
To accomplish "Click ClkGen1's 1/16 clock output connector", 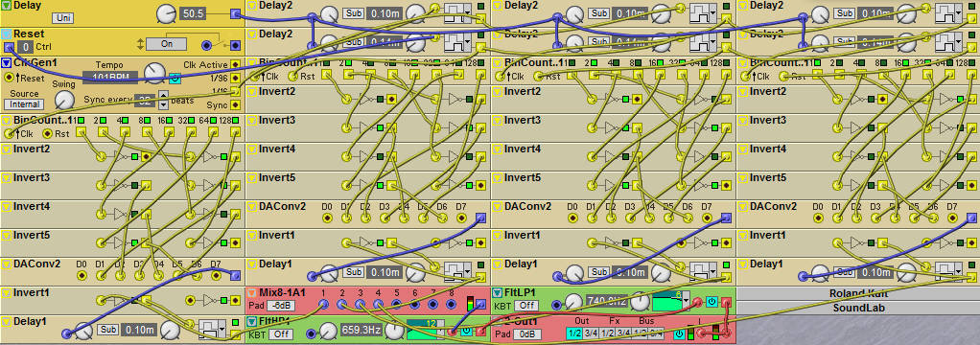I will point(235,91).
